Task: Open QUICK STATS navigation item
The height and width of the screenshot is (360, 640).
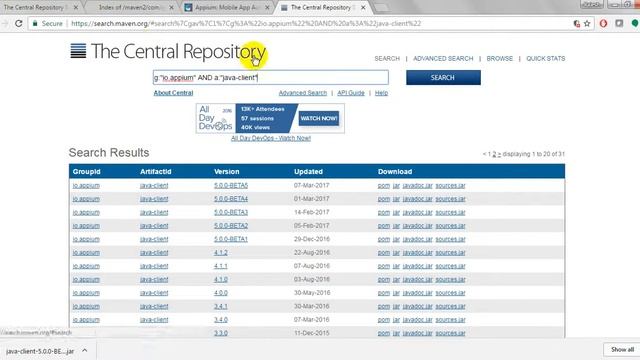Action: point(546,58)
